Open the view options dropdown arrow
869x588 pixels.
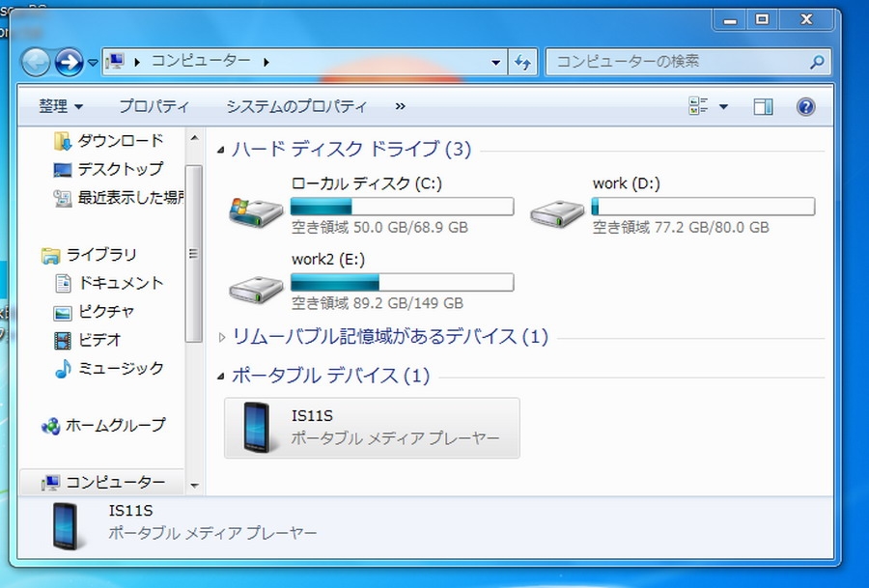click(x=723, y=106)
